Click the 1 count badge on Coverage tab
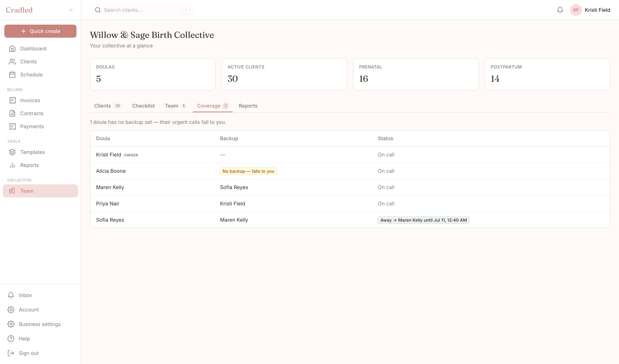The image size is (619, 364). coord(225,106)
